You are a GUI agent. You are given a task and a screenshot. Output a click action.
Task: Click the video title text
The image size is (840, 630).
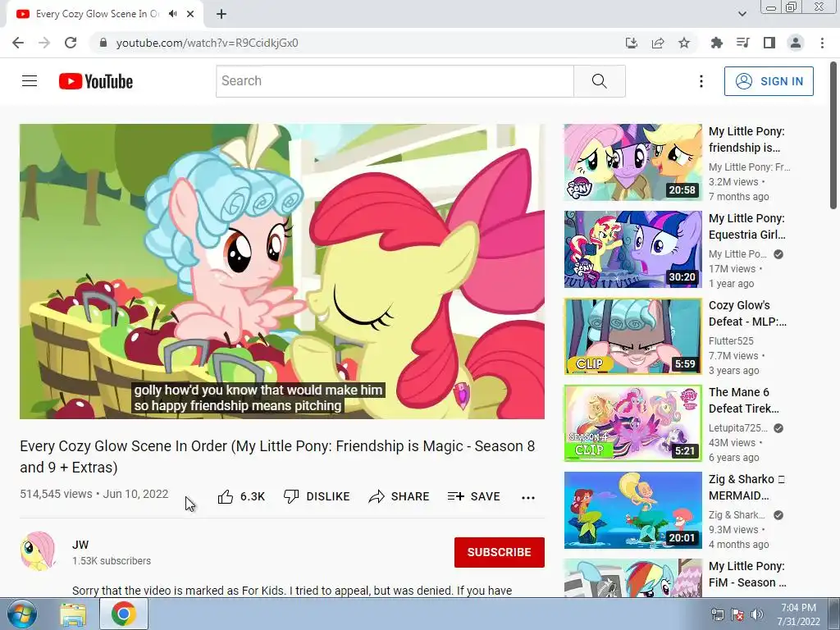pos(277,456)
